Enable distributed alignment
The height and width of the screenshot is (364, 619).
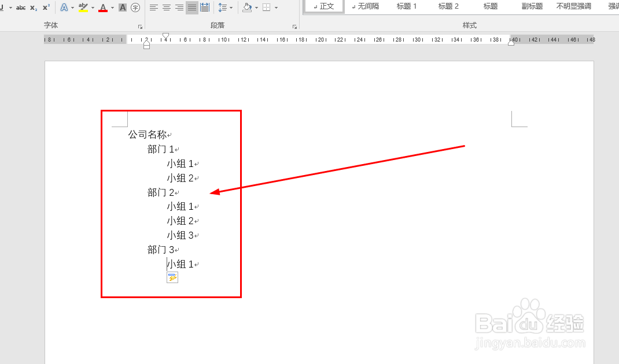tap(205, 8)
